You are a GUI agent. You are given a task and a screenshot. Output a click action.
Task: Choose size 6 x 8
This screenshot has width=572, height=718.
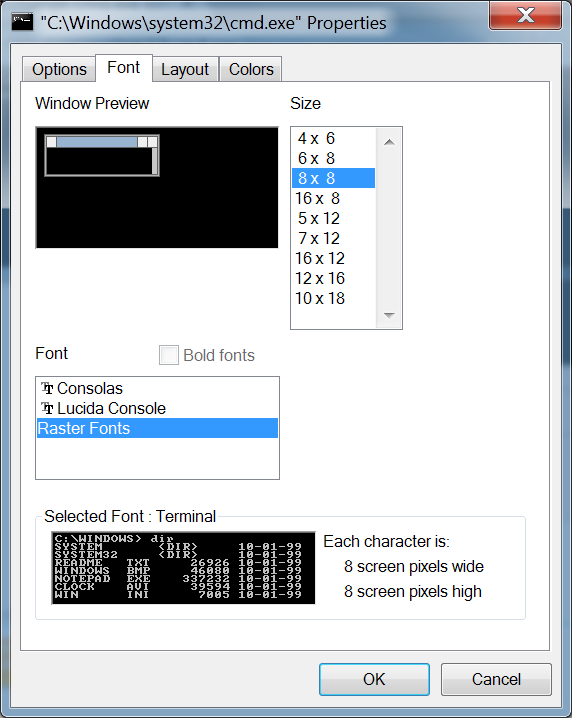(333, 158)
